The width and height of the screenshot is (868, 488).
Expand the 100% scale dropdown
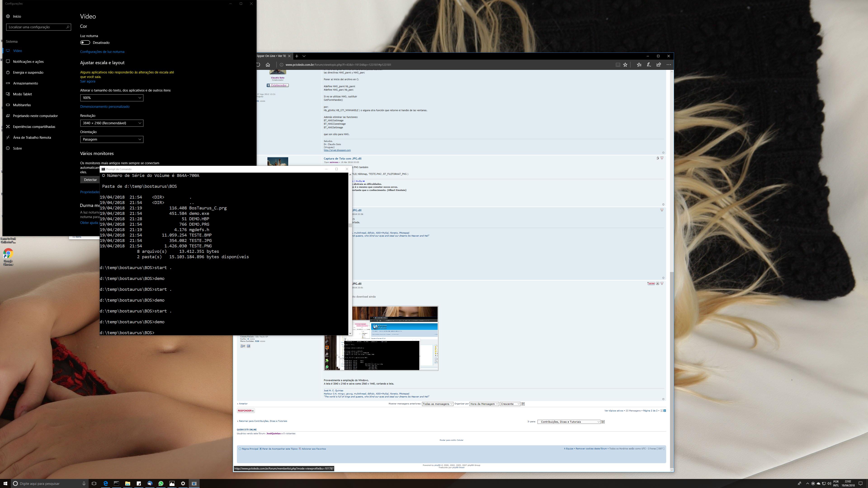[111, 98]
